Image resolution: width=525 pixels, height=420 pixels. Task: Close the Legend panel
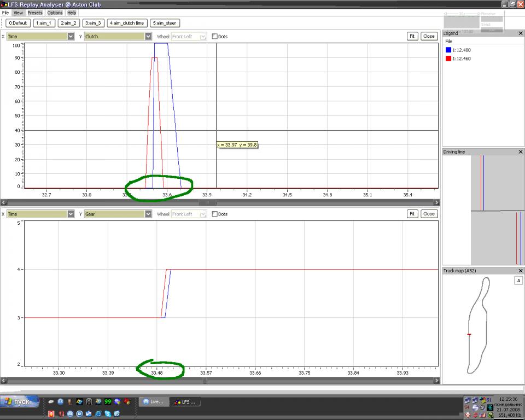[x=520, y=33]
